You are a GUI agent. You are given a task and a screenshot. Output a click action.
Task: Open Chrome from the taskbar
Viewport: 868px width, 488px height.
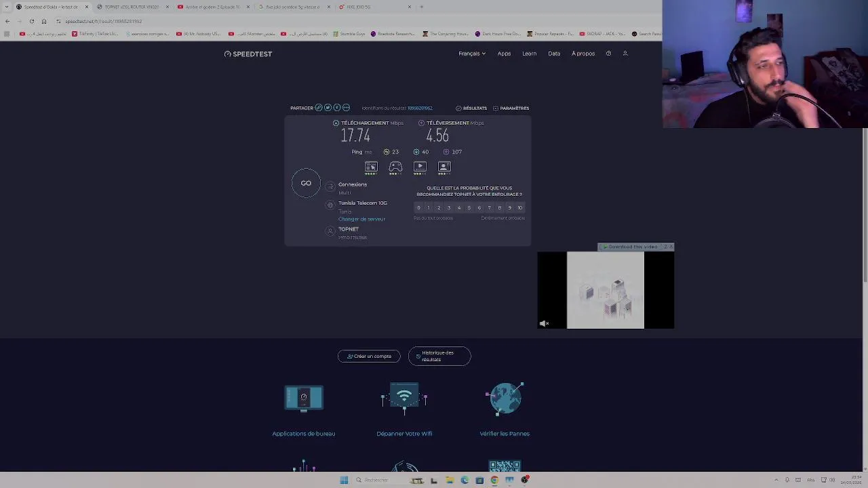[494, 481]
